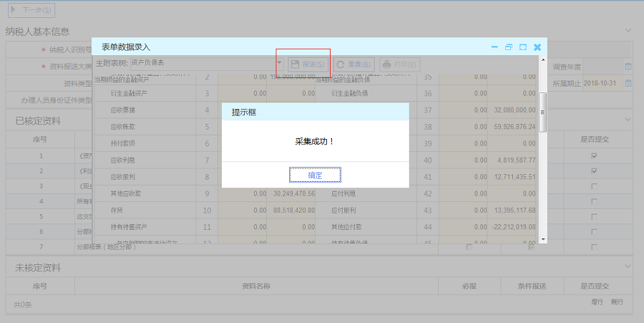Collapse the 未核定资料 section chevron
This screenshot has width=644, height=323.
pyautogui.click(x=628, y=266)
